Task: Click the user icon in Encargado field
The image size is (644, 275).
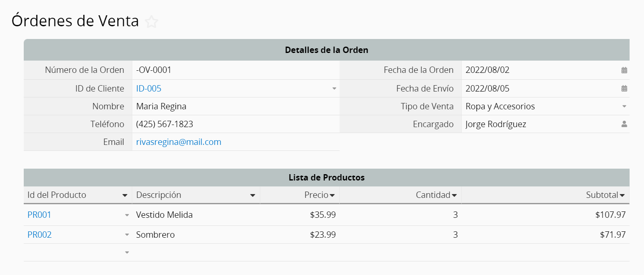Action: [624, 124]
